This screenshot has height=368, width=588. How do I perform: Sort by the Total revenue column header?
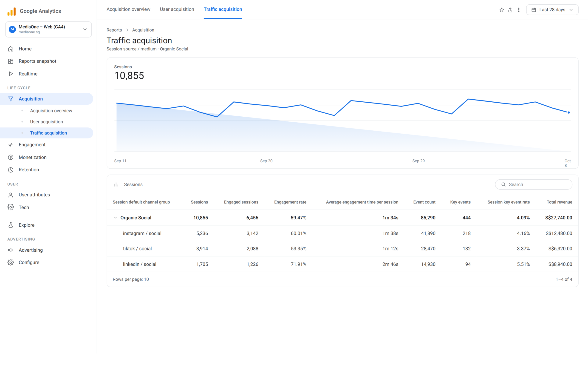coord(559,202)
